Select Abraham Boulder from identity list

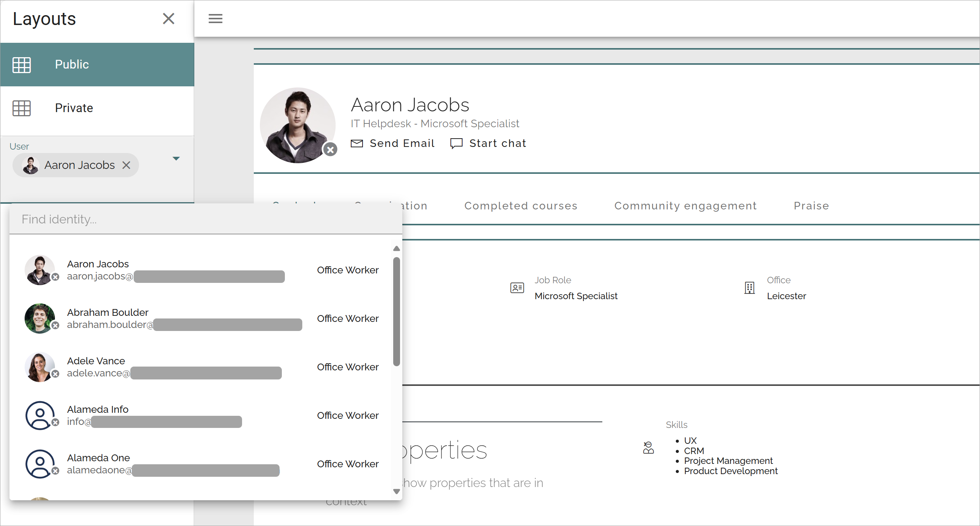click(x=202, y=318)
